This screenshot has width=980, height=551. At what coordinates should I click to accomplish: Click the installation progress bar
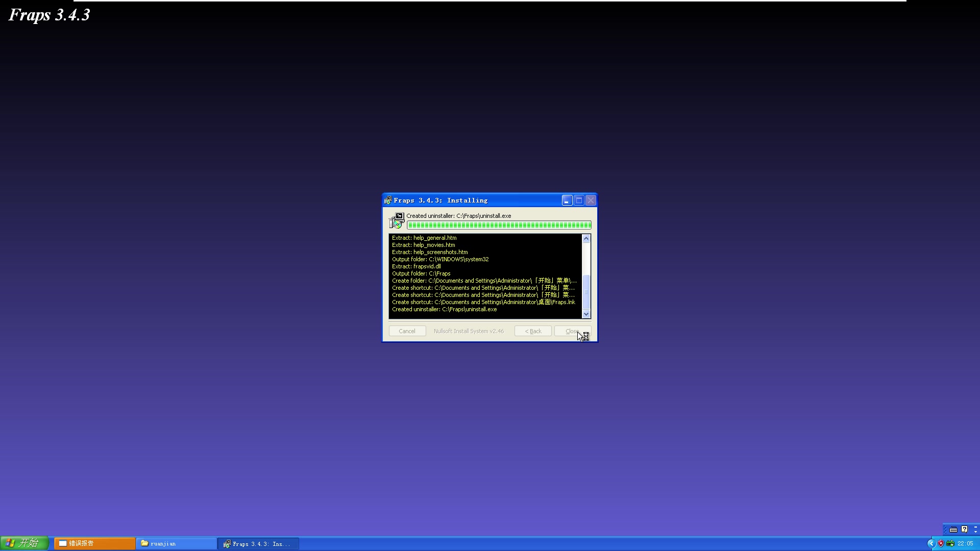tap(499, 225)
